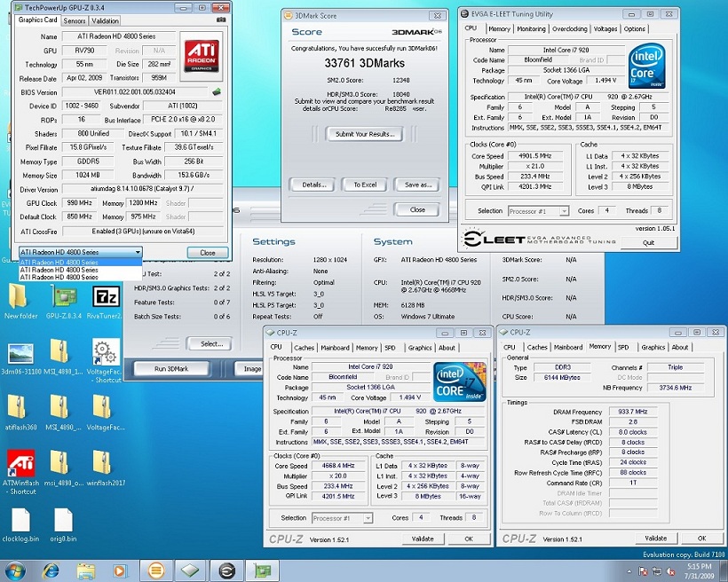This screenshot has height=582, width=728.
Task: Click the GPU-Z BIOS Version field
Action: [x=135, y=92]
